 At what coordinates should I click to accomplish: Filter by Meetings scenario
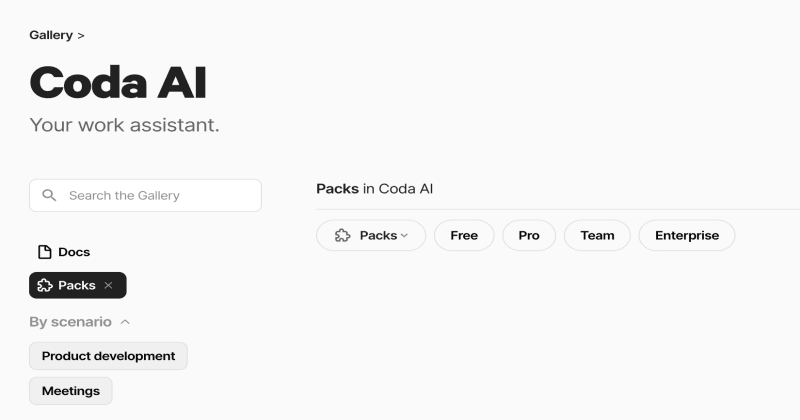(71, 390)
